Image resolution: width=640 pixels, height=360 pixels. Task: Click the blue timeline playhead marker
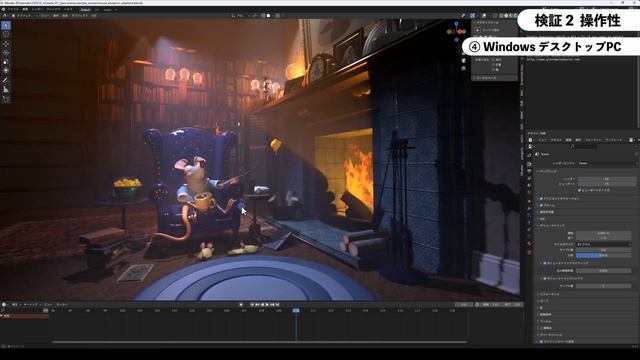click(x=296, y=311)
